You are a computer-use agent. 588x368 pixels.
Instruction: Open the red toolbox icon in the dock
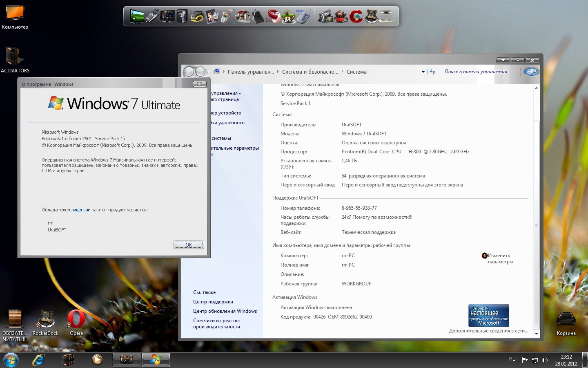341,16
